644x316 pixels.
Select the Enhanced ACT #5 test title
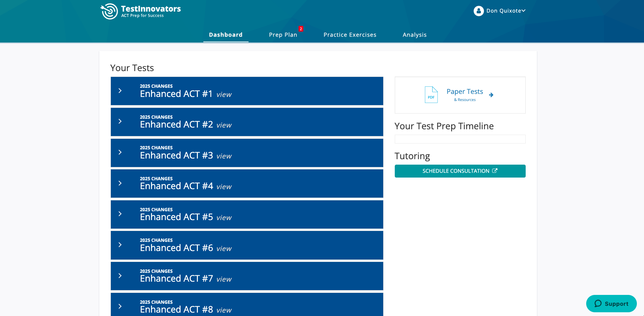click(176, 217)
